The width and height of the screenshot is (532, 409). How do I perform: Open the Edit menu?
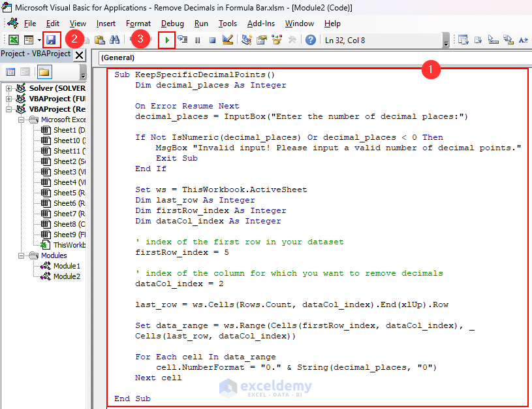click(53, 24)
